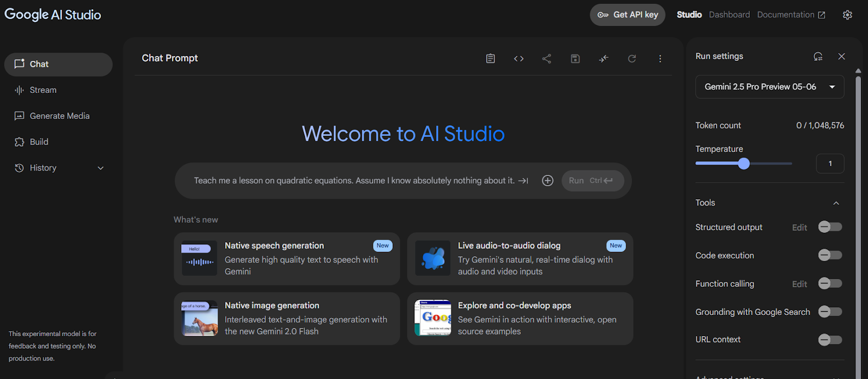The height and width of the screenshot is (379, 868).
Task: Click the share prompt icon
Action: pos(547,59)
